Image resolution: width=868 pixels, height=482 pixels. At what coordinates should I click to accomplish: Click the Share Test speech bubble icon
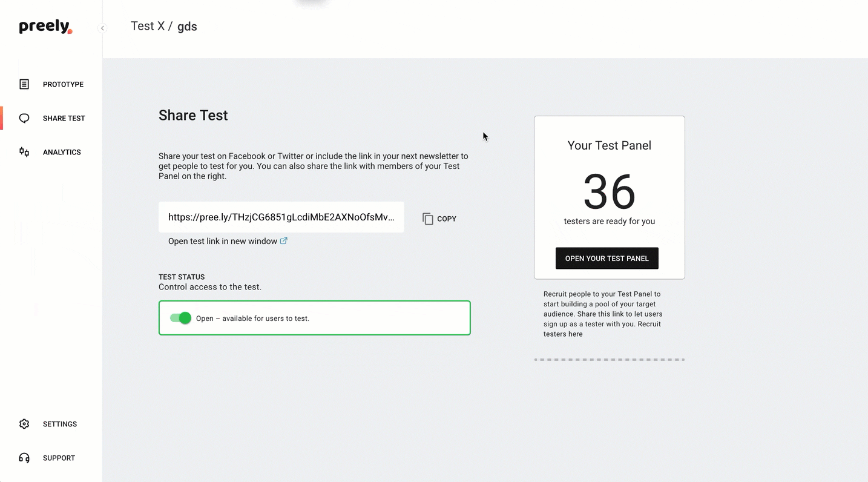pyautogui.click(x=24, y=118)
